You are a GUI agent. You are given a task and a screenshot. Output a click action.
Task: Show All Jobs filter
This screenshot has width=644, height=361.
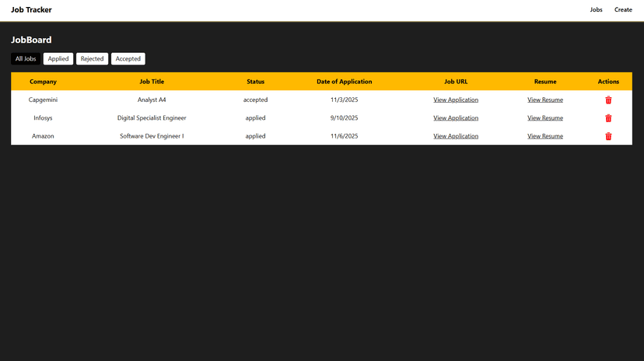click(26, 58)
